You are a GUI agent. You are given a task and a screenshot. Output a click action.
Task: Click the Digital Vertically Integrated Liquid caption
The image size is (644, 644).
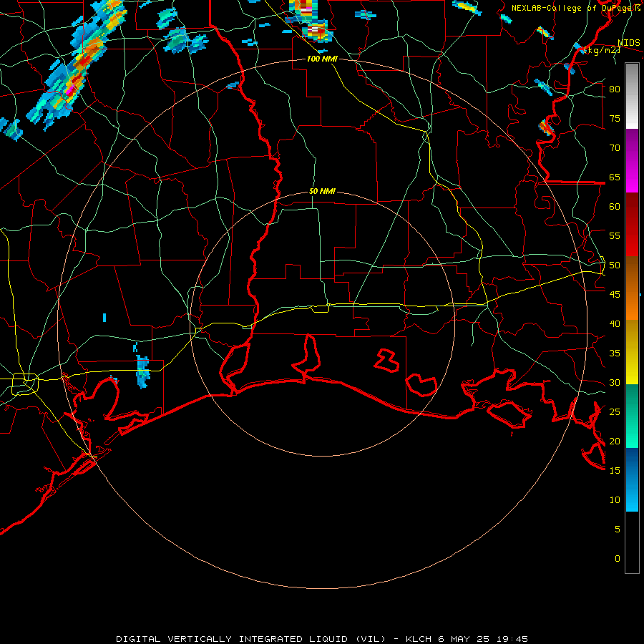(x=321, y=639)
